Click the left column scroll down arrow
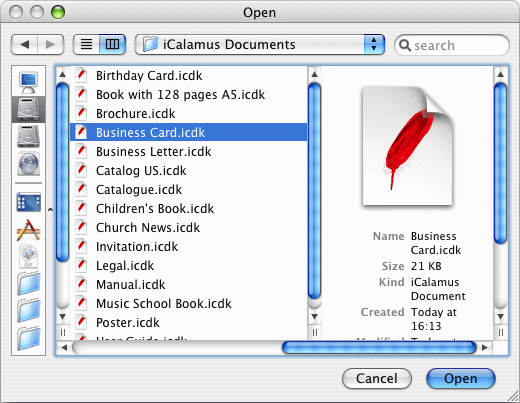This screenshot has width=520, height=403. 62,316
